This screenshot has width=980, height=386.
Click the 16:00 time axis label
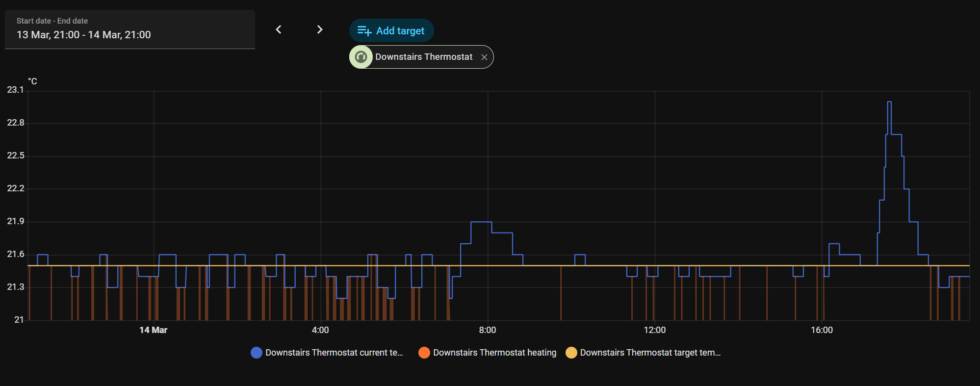[822, 330]
